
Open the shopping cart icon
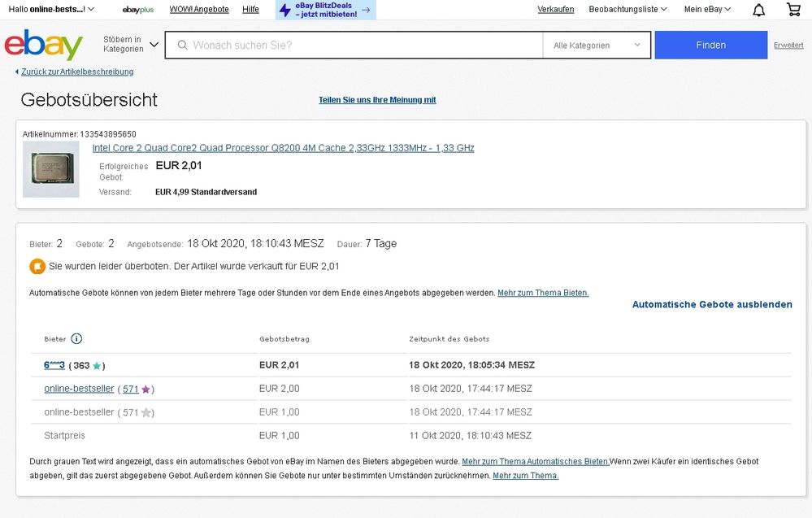pos(793,10)
